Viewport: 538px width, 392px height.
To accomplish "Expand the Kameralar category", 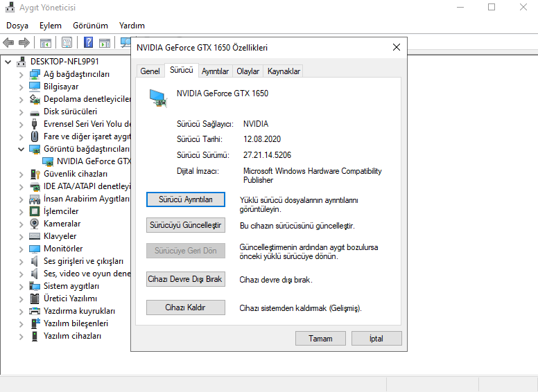I will pyautogui.click(x=21, y=224).
